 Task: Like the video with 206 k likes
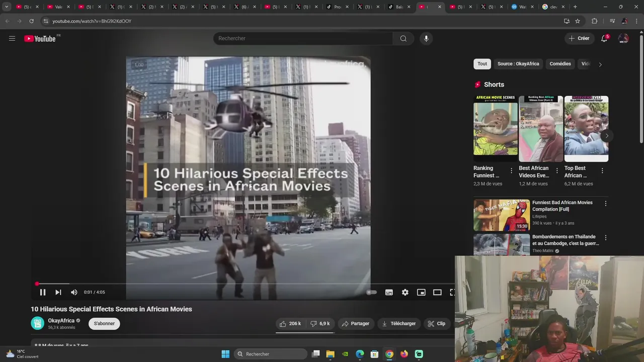[x=290, y=324]
